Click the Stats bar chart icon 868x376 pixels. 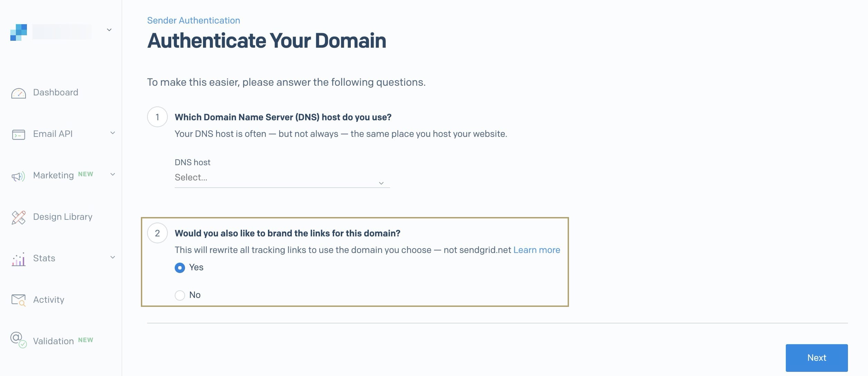pyautogui.click(x=19, y=259)
